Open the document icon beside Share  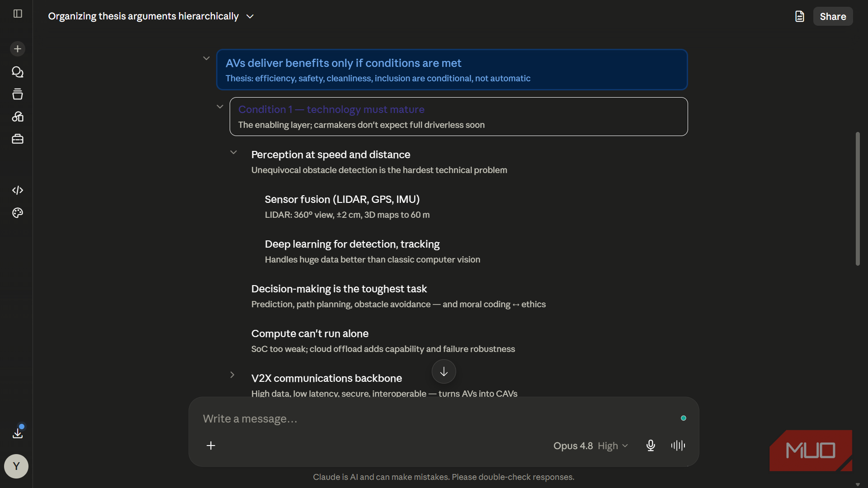[800, 16]
